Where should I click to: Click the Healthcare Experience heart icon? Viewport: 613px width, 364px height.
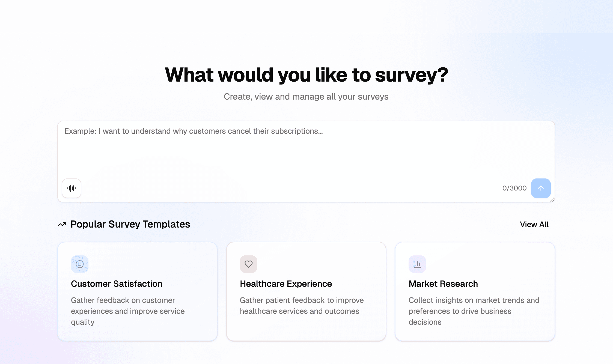coord(248,264)
